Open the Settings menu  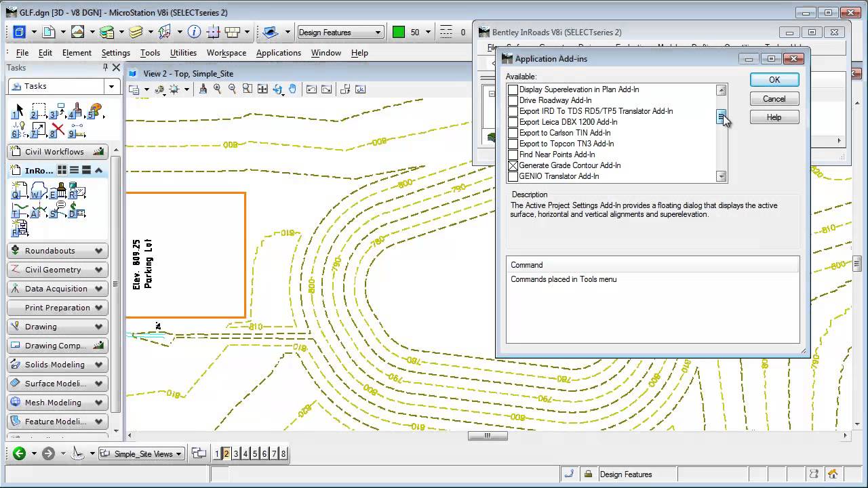click(116, 53)
